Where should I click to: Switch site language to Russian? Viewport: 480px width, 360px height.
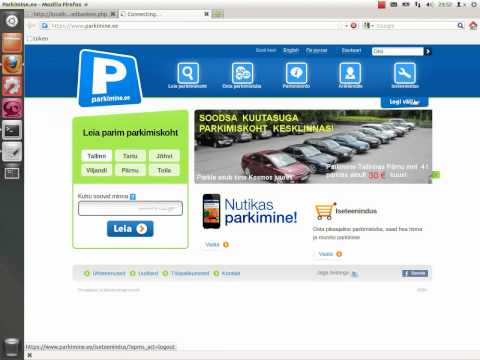pyautogui.click(x=317, y=50)
